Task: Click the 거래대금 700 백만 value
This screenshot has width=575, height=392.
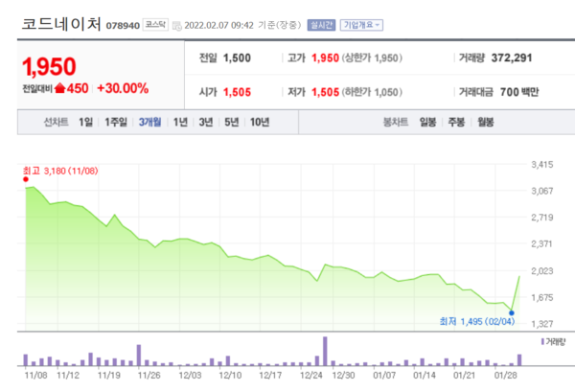Action: [519, 92]
